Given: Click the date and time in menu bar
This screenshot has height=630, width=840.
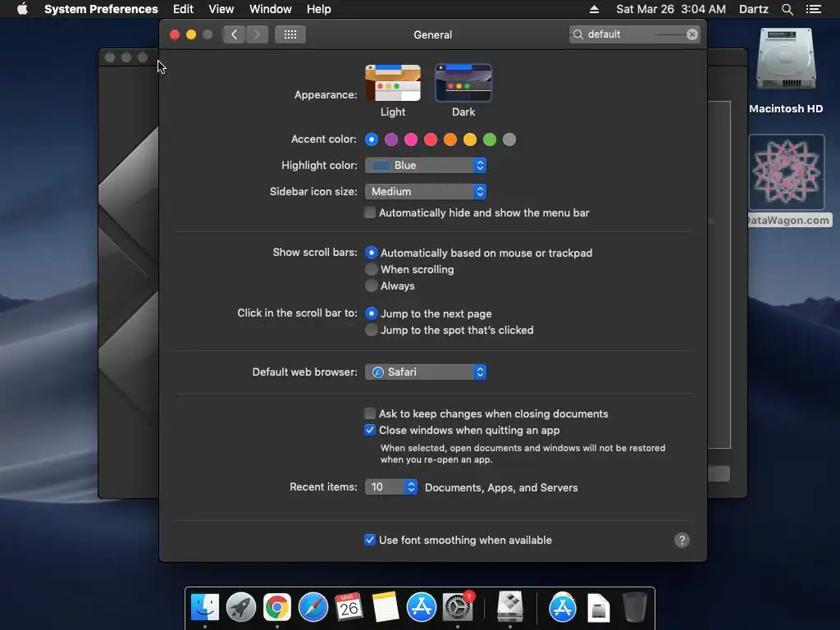Looking at the screenshot, I should point(671,9).
